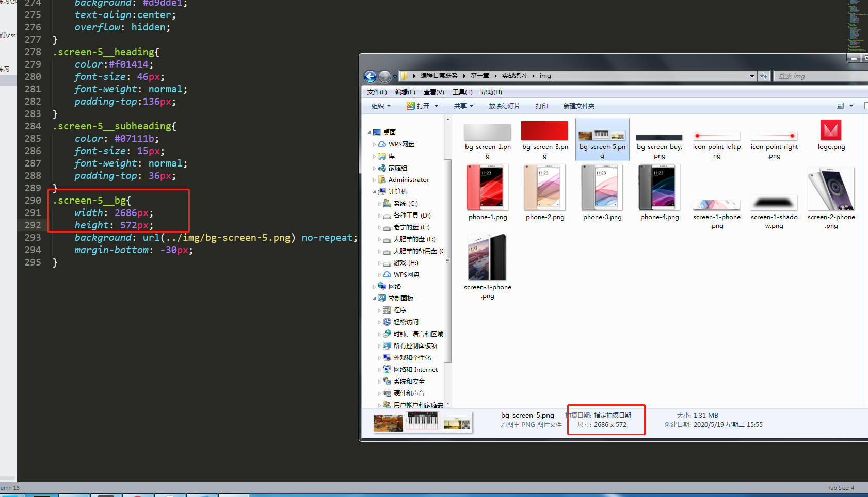Image resolution: width=868 pixels, height=497 pixels.
Task: Select the 计算机 computer icon
Action: pos(382,192)
